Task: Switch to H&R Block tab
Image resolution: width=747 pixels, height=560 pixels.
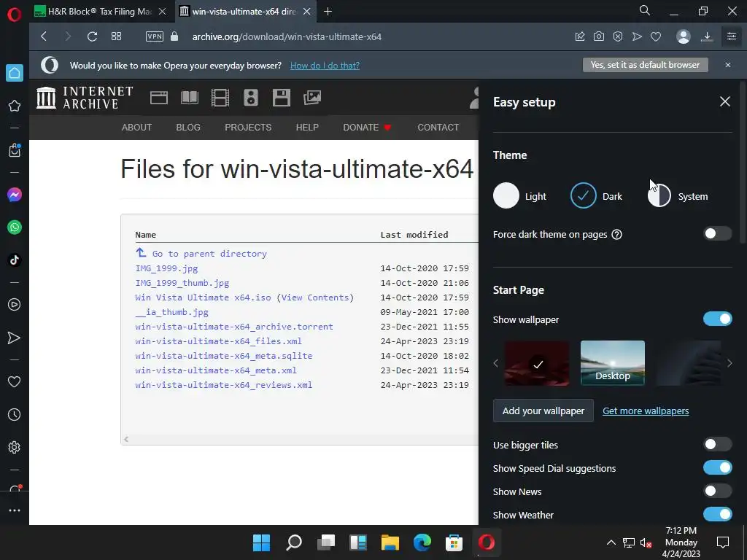Action: point(99,12)
